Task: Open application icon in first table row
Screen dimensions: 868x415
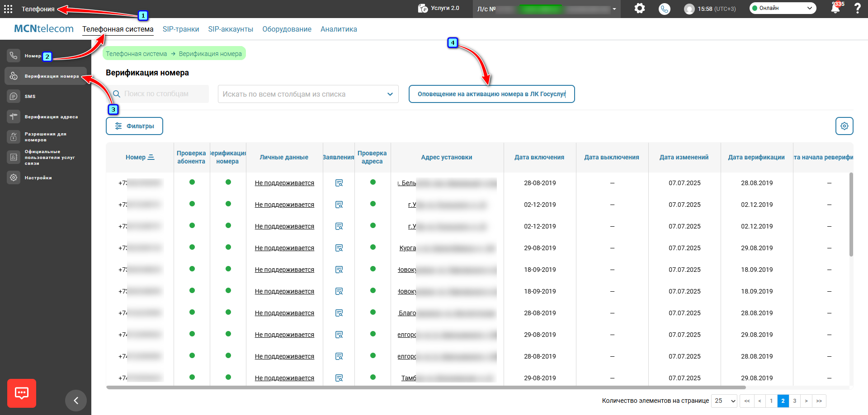Action: tap(339, 183)
